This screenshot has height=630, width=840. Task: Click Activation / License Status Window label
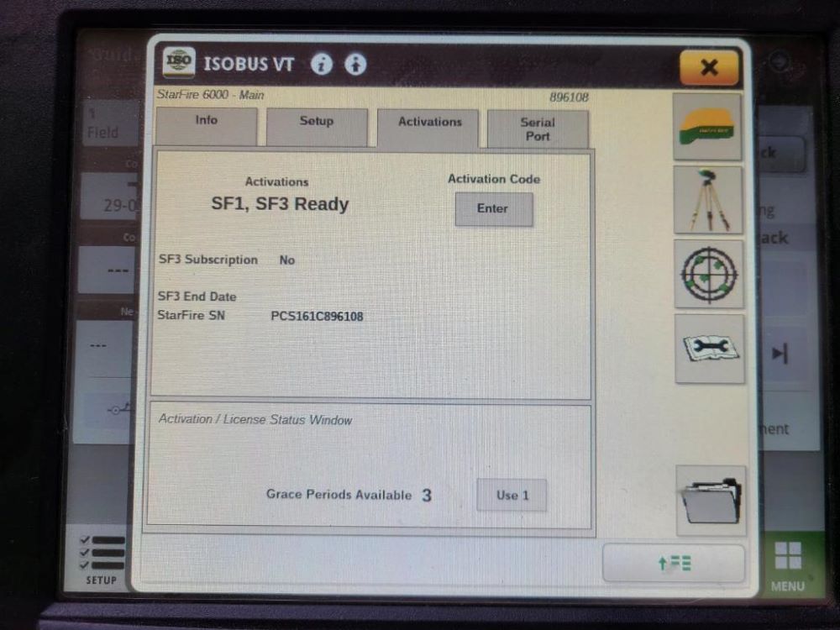pos(255,419)
